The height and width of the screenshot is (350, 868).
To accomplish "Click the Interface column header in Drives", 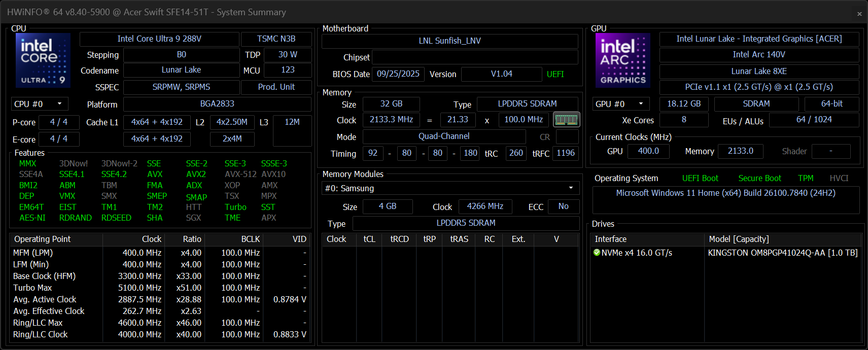I will (647, 239).
